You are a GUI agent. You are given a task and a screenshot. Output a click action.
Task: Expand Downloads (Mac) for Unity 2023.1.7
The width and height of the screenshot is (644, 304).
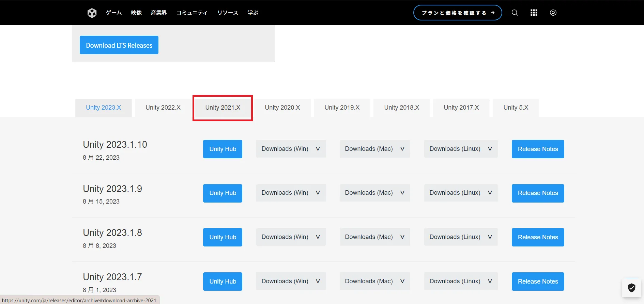pos(375,281)
